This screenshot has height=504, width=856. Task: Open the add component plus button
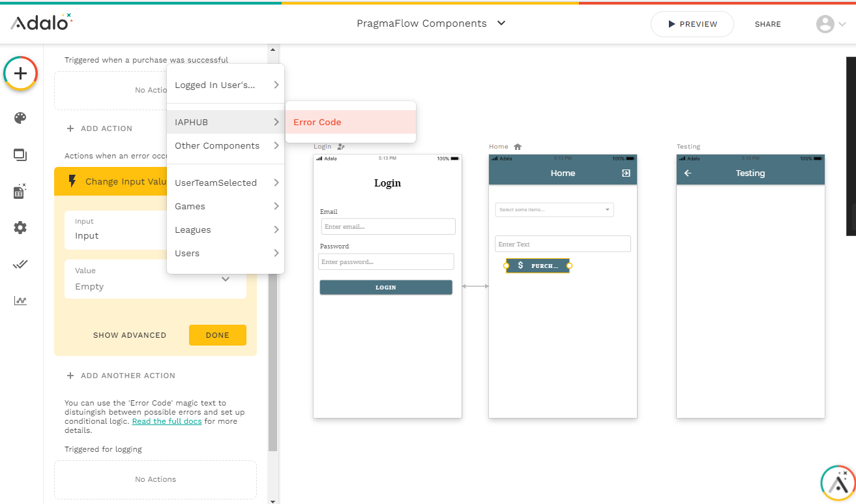(x=20, y=73)
